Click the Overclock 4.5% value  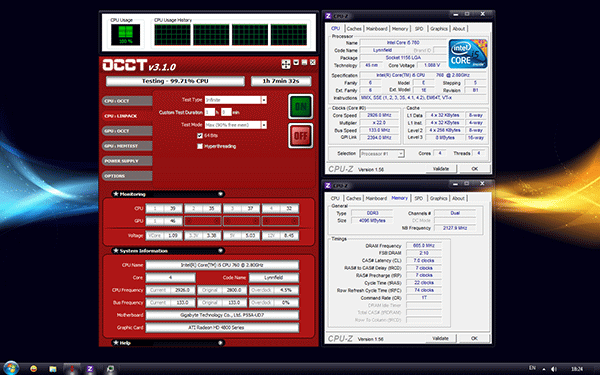286,290
